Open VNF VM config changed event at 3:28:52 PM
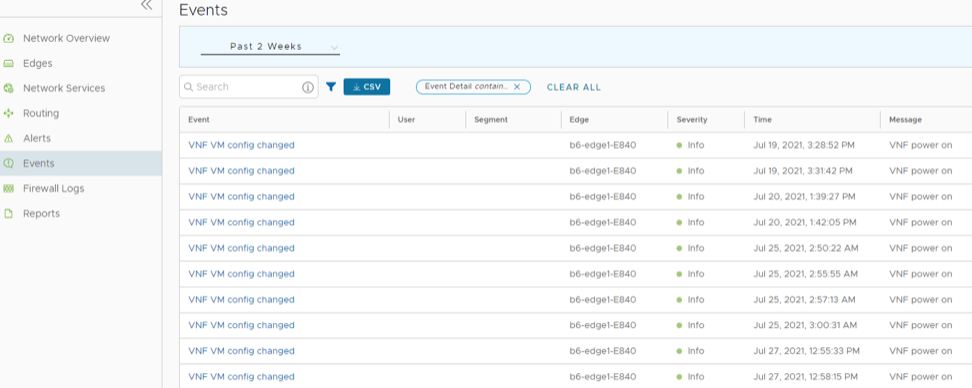This screenshot has height=388, width=972. (241, 145)
